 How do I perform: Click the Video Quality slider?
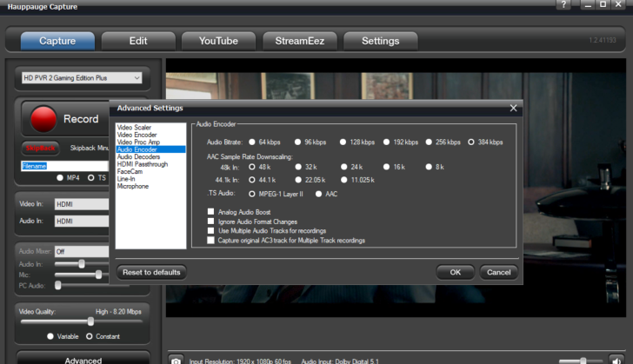90,321
